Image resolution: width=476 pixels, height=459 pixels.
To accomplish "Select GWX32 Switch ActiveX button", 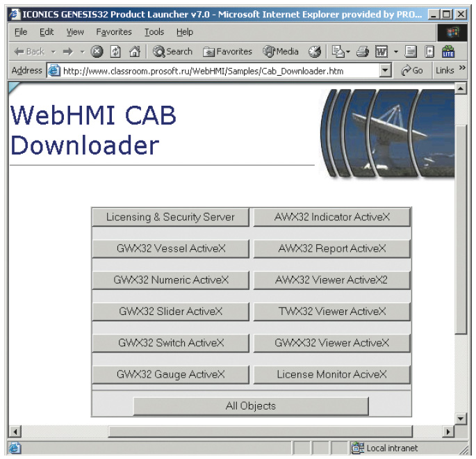I will [170, 343].
